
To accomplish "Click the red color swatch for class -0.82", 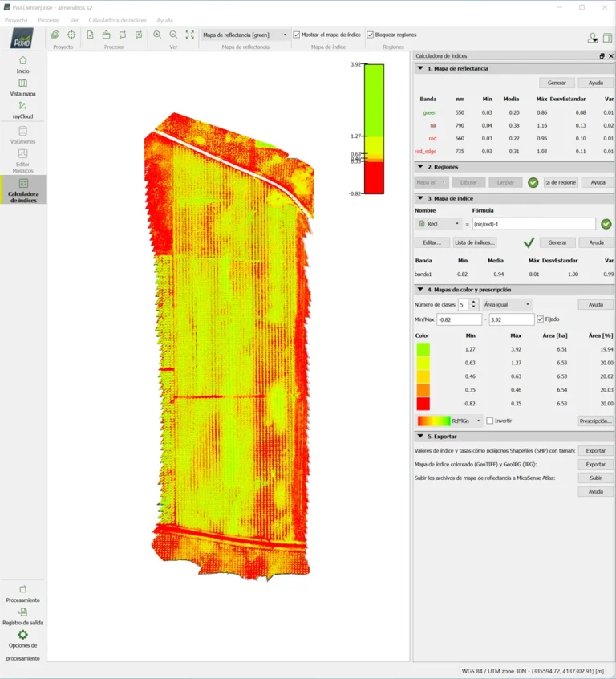I will 423,404.
